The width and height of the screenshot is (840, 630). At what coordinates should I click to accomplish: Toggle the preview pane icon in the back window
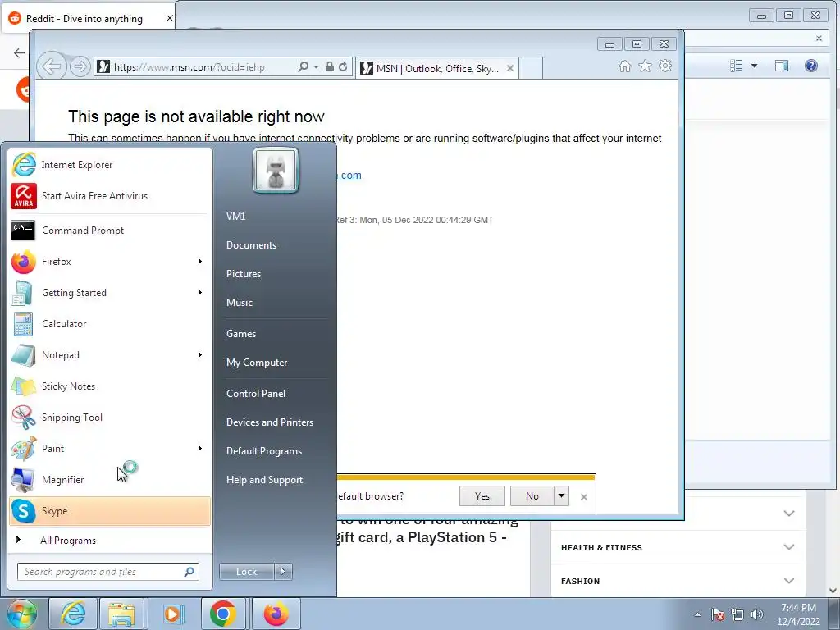[782, 66]
